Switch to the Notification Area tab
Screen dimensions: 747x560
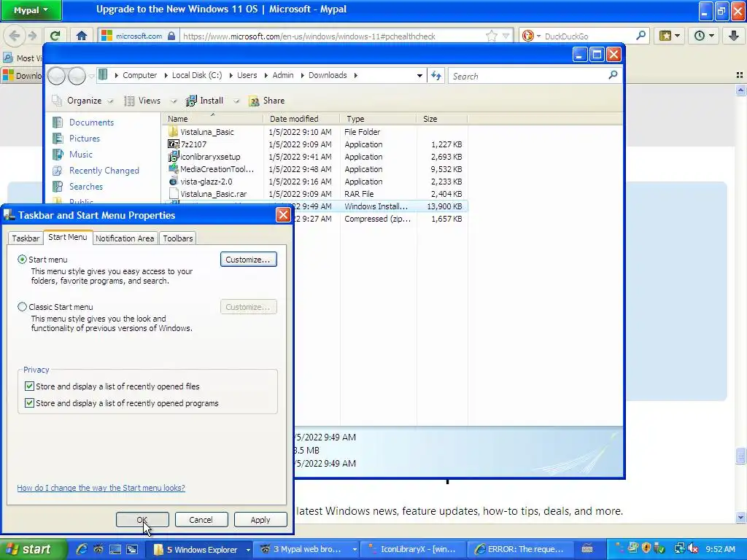point(125,238)
